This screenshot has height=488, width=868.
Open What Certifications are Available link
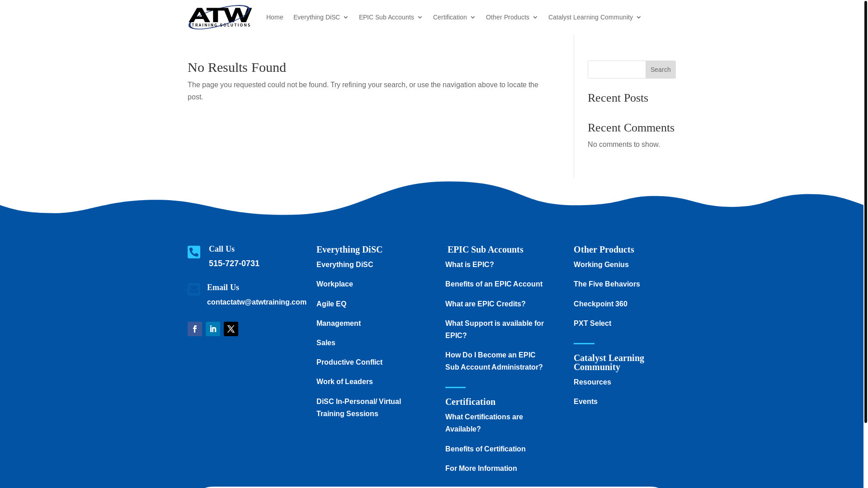[484, 423]
